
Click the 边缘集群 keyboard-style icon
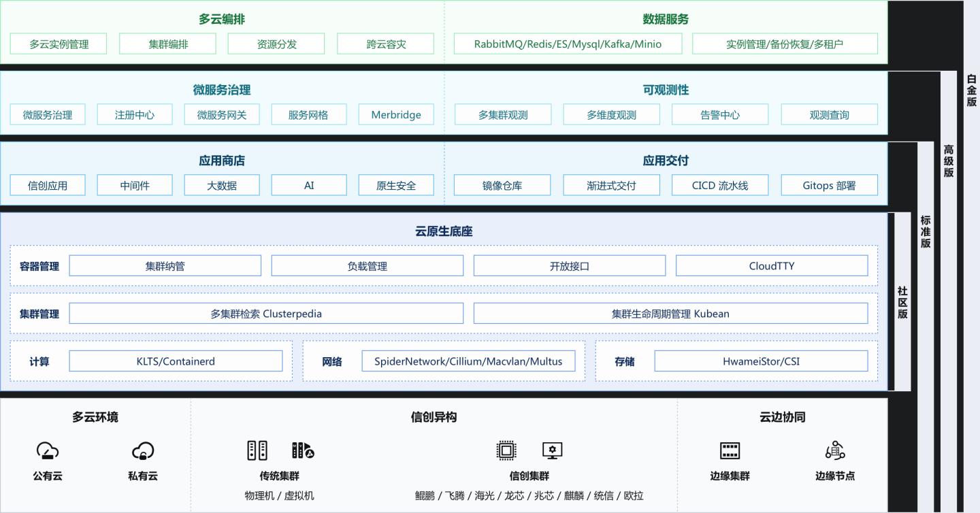tap(730, 450)
